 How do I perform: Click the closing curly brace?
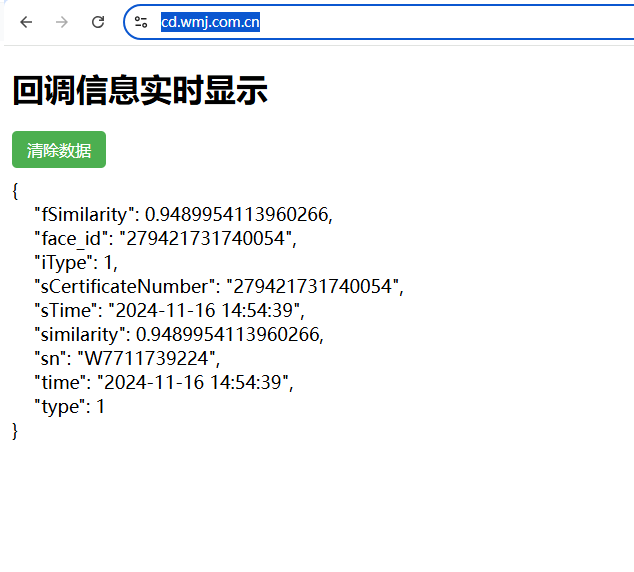click(15, 430)
